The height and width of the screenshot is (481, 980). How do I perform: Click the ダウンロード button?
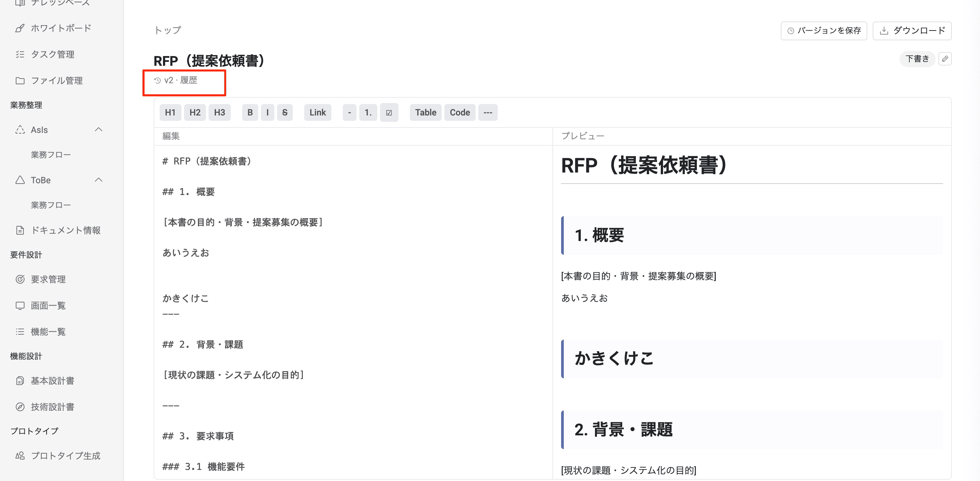click(912, 31)
